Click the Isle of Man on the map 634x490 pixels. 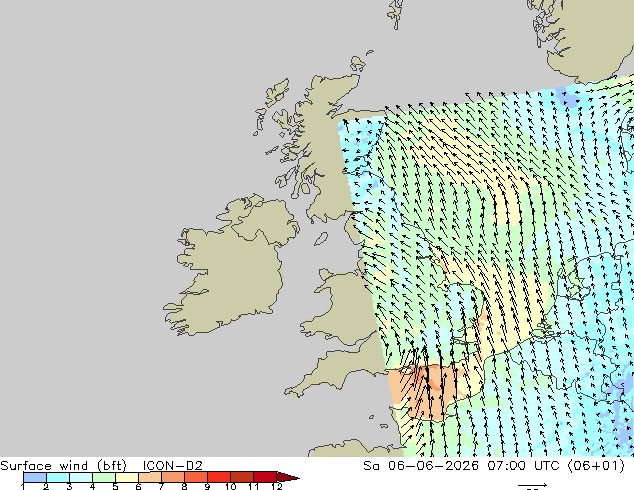pos(321,239)
